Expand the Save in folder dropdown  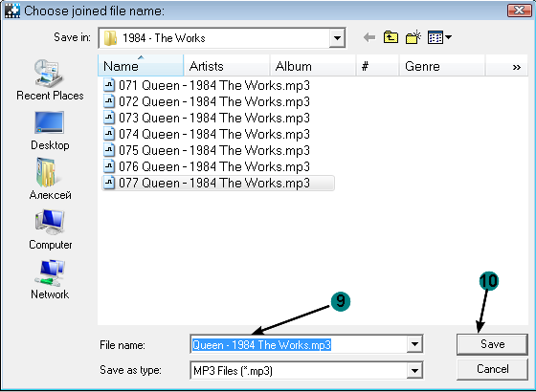[x=337, y=37]
